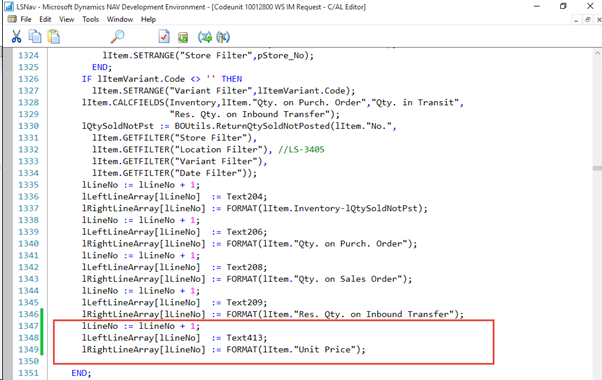Click the document with red checkmark icon

[164, 36]
